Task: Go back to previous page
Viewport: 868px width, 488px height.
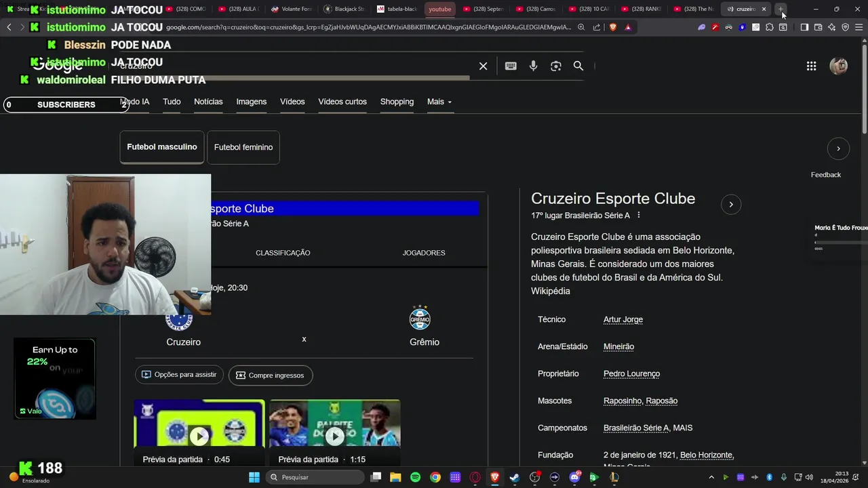Action: pyautogui.click(x=9, y=27)
